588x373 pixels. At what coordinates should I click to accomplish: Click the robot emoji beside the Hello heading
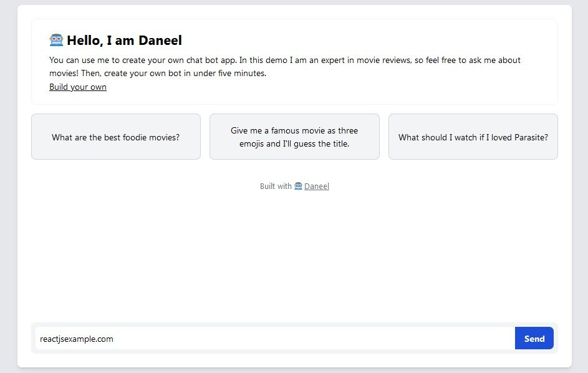[x=56, y=41]
